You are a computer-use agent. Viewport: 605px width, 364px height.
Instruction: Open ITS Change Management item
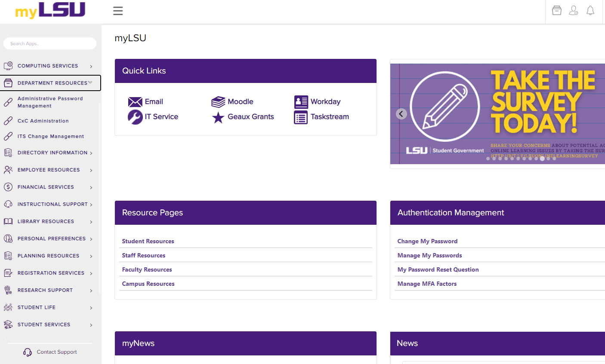pyautogui.click(x=50, y=136)
